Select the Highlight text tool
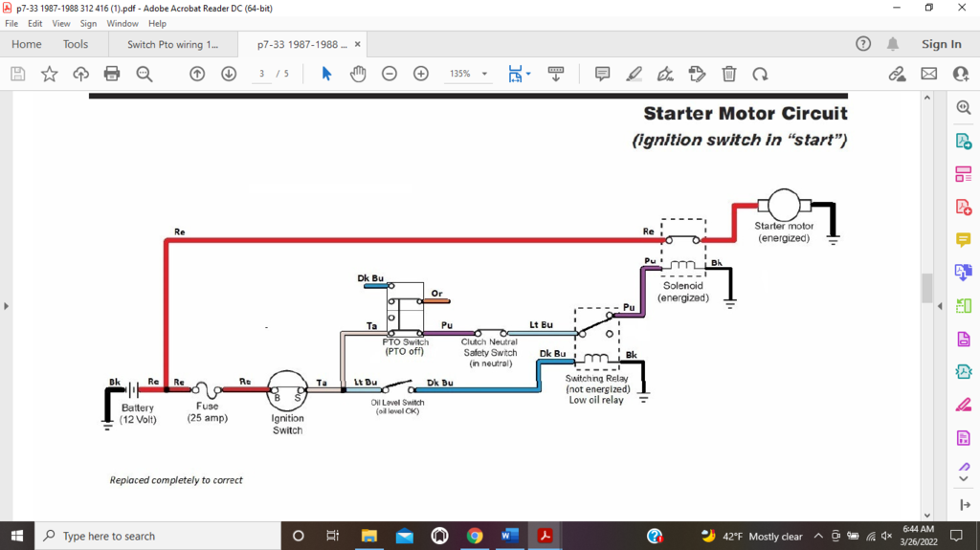Viewport: 980px width, 550px height. [x=634, y=74]
